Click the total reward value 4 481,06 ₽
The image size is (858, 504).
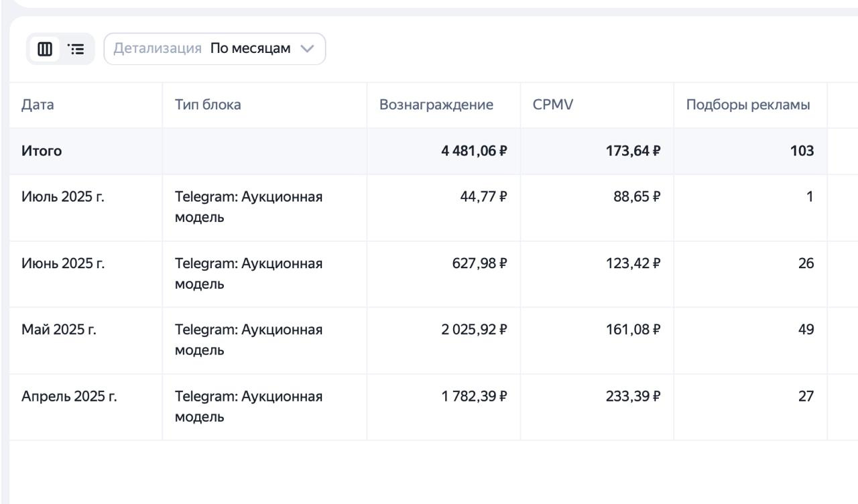(474, 151)
